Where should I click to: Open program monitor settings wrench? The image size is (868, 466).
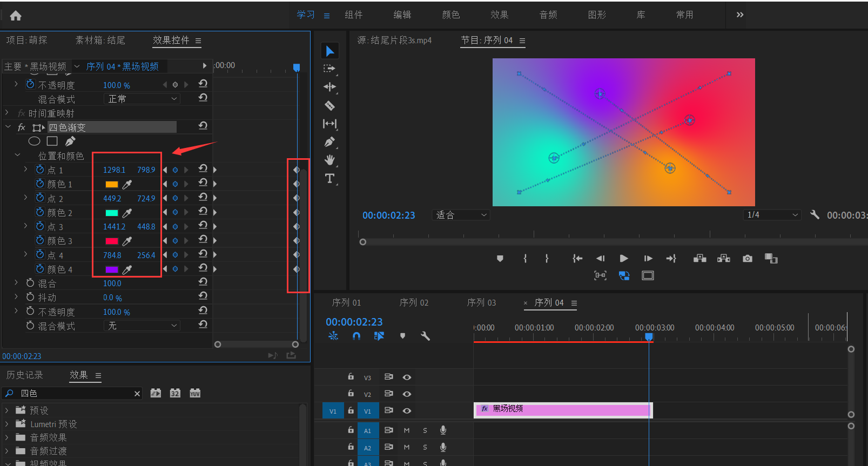tap(815, 215)
